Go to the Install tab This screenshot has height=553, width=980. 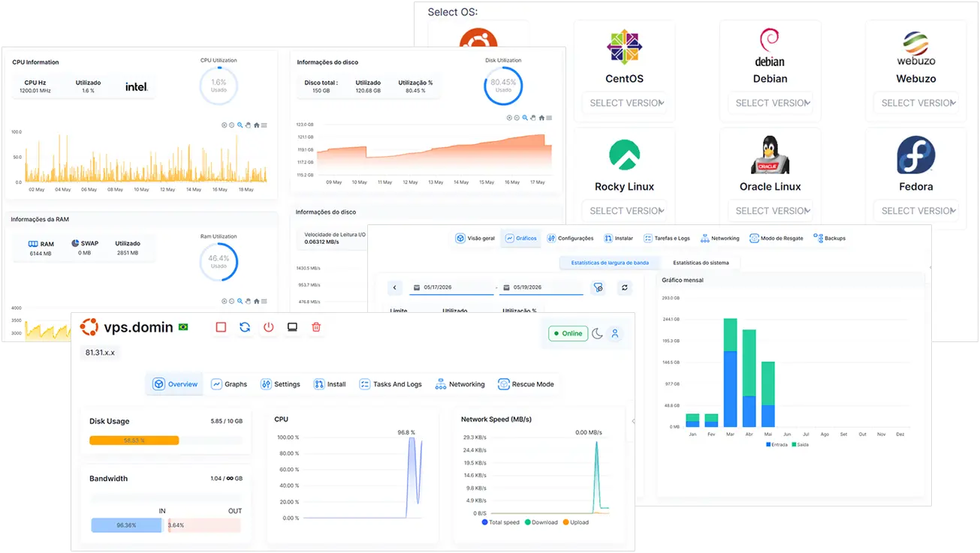330,384
